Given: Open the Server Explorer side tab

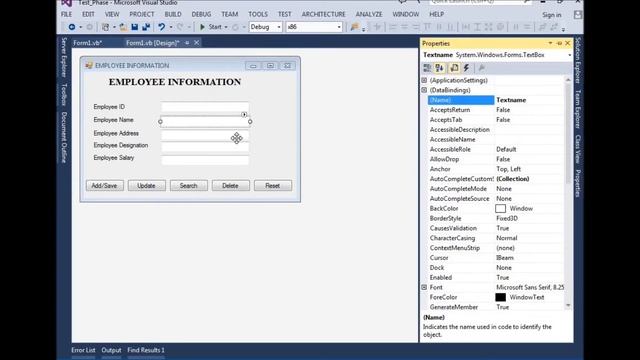Looking at the screenshot, I should click(x=64, y=57).
